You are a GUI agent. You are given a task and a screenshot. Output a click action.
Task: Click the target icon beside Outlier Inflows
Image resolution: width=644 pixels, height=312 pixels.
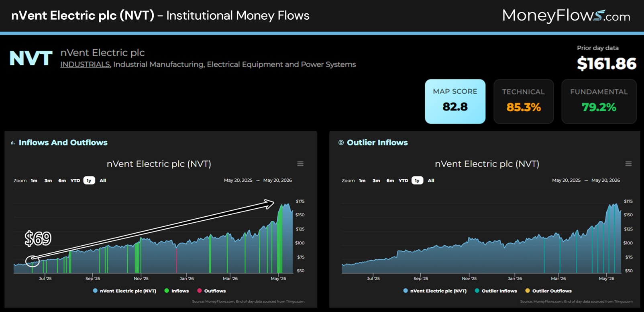click(341, 143)
